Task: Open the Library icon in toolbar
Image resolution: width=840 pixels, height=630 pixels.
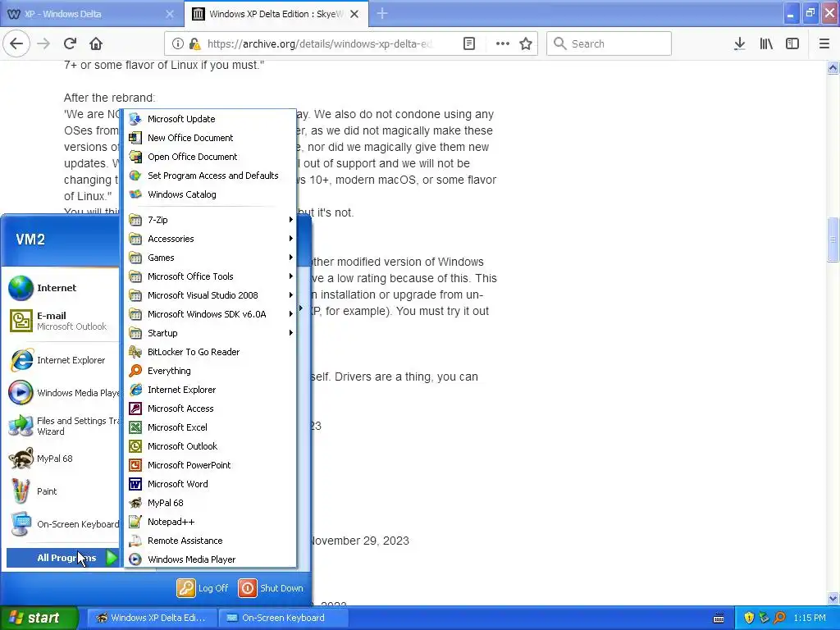Action: coord(766,44)
